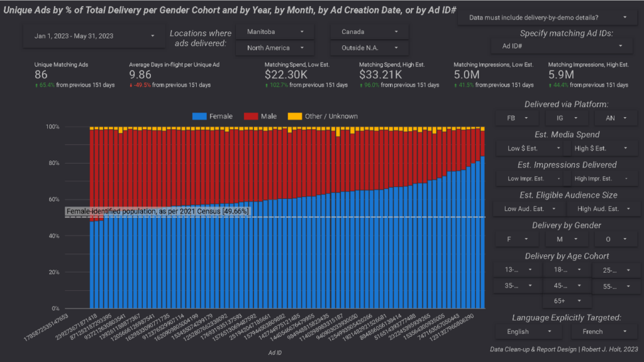Open the AN platform filter
Viewport: 644px width, 362px height.
click(616, 118)
